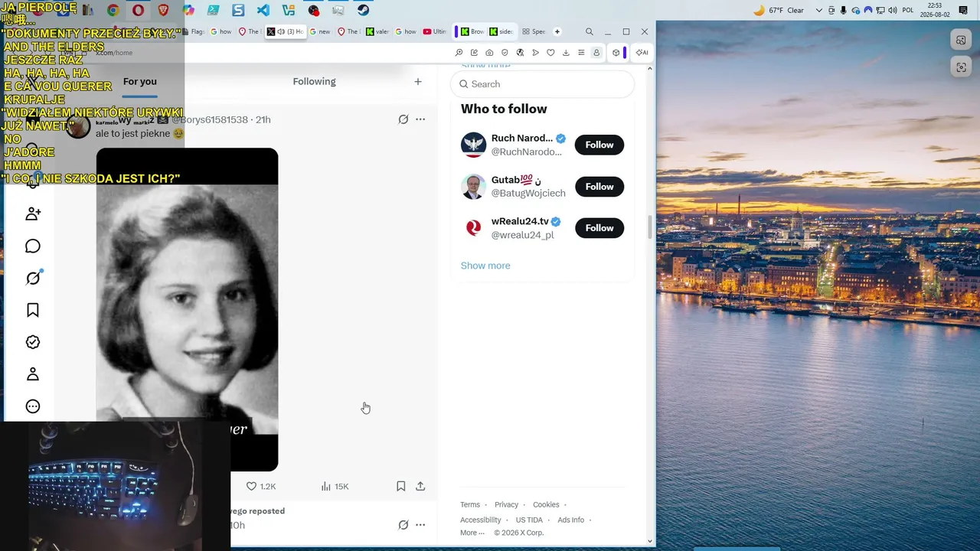Image resolution: width=980 pixels, height=551 pixels.
Task: Open Visual Studio Code from the taskbar
Action: (x=263, y=10)
